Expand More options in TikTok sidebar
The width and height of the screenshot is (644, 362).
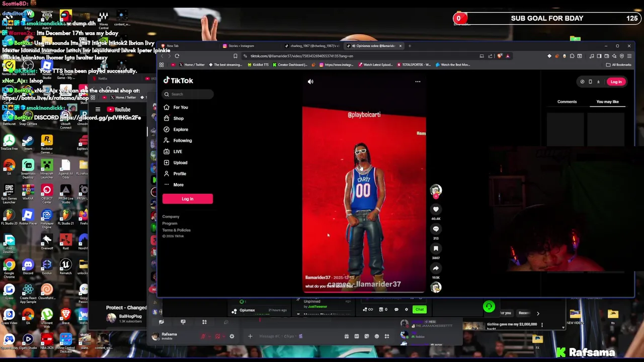(174, 185)
